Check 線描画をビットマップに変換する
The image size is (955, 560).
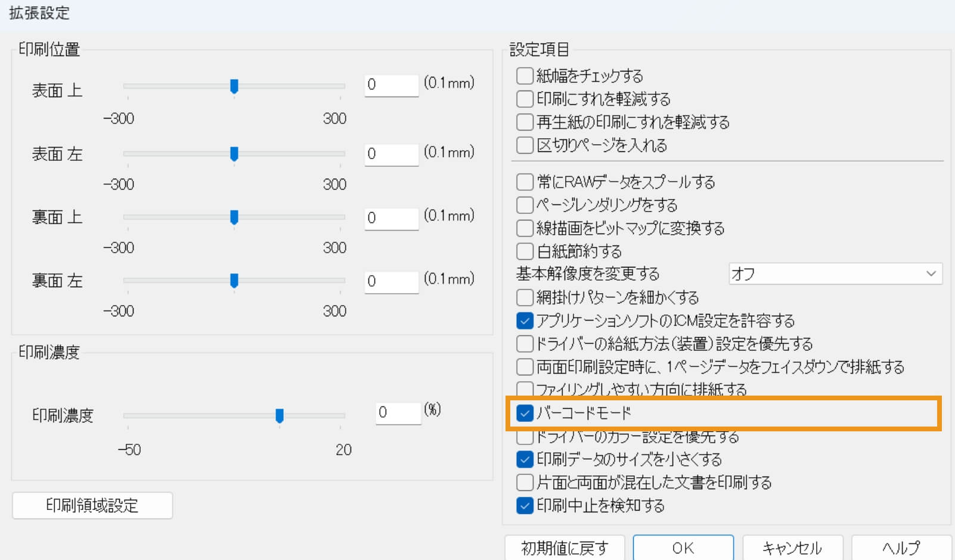pyautogui.click(x=524, y=228)
